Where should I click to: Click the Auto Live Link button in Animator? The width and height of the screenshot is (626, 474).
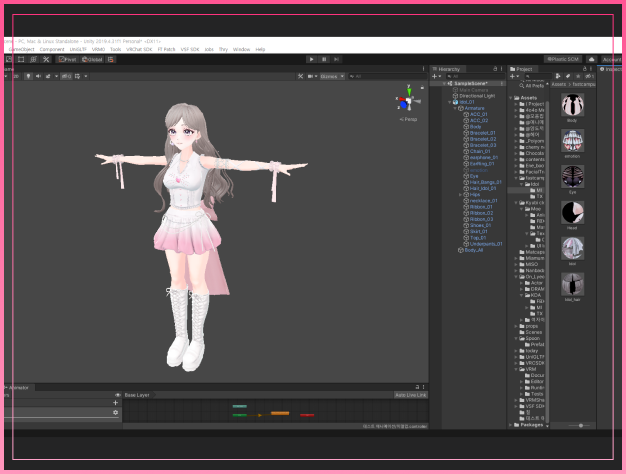click(x=410, y=395)
